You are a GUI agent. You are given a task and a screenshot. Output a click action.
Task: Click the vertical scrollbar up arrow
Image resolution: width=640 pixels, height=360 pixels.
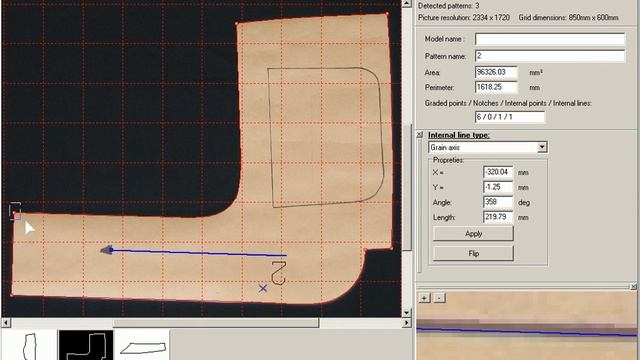(407, 4)
